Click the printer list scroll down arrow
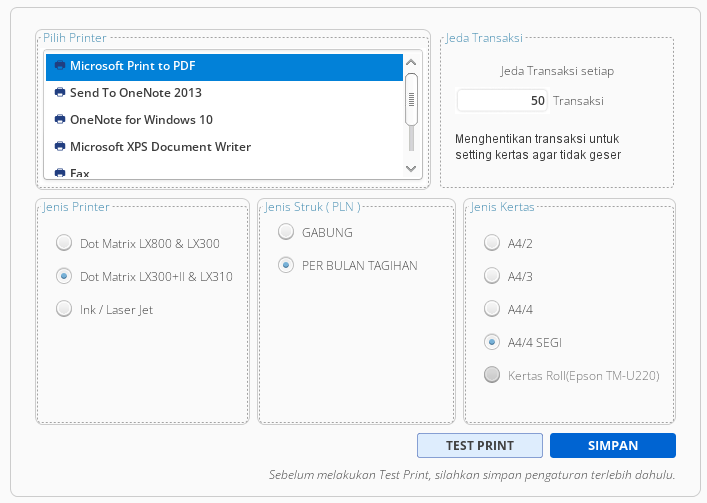 tap(411, 169)
